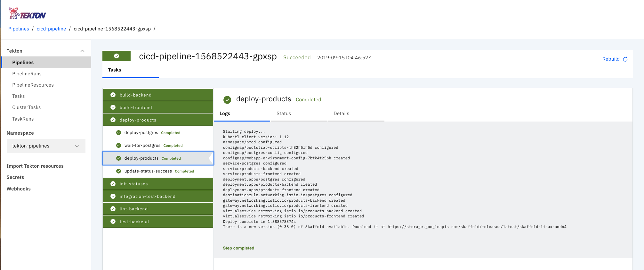Go to Import Tekton resources

click(x=35, y=166)
